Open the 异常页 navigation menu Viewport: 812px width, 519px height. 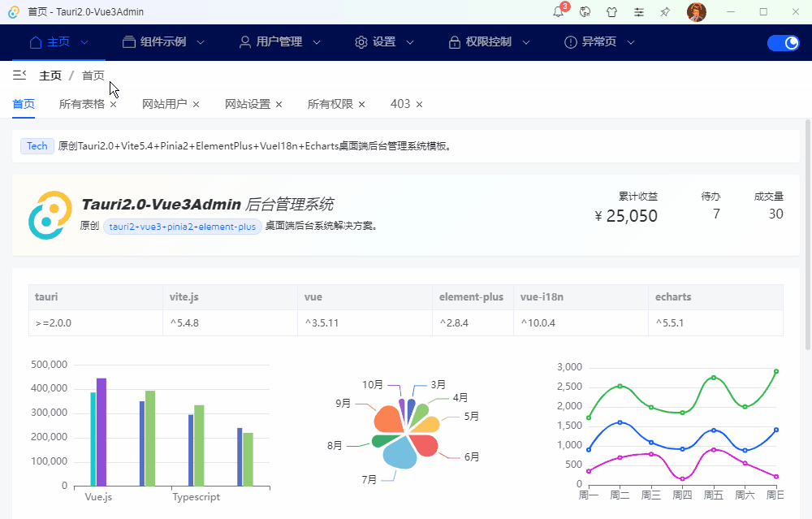(x=599, y=42)
